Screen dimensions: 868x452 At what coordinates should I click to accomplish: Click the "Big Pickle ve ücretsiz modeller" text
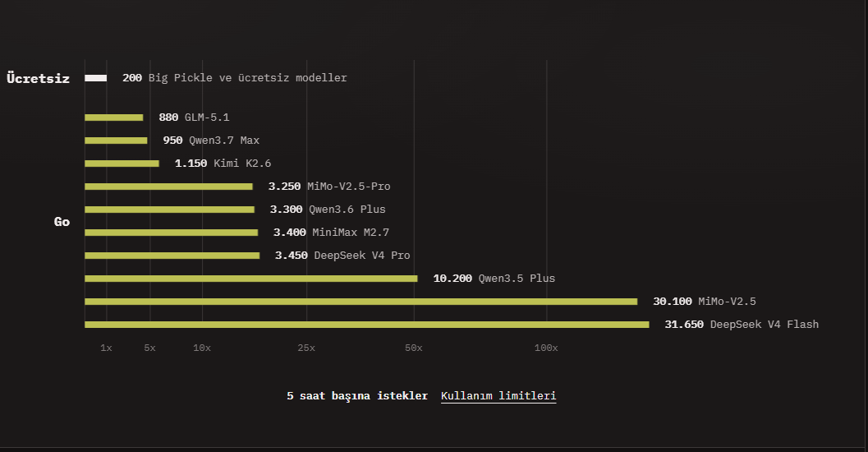(x=247, y=77)
